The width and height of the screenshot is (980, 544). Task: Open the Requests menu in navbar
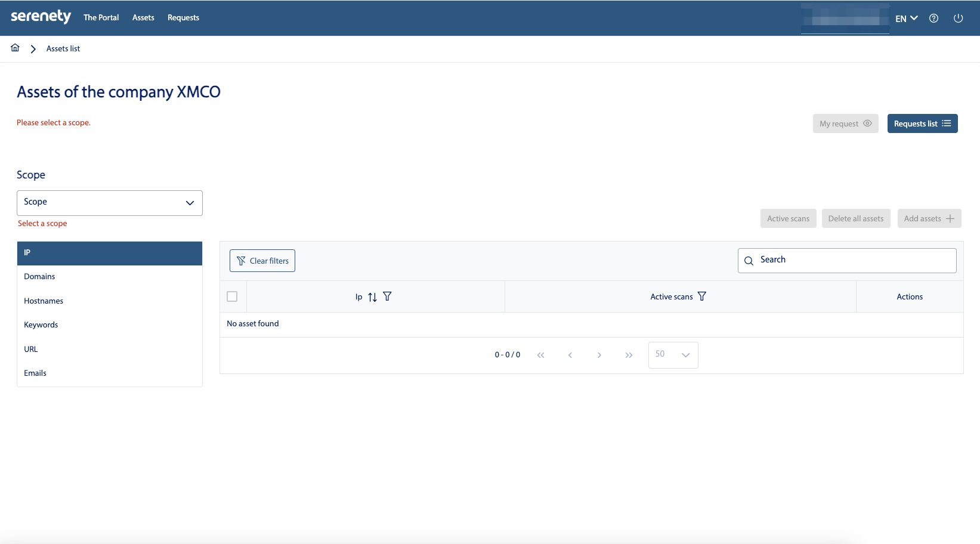183,18
